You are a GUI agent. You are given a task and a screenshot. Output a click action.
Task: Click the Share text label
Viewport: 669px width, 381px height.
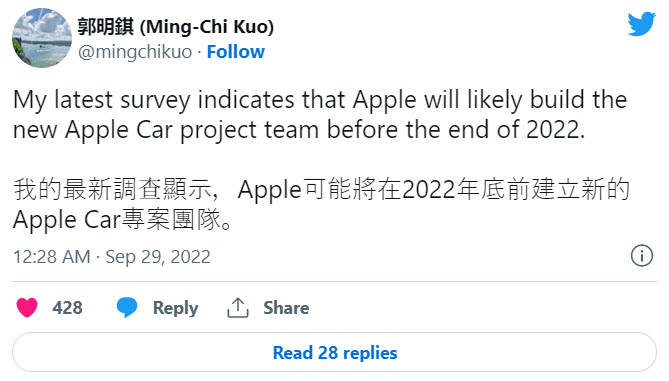click(x=286, y=308)
